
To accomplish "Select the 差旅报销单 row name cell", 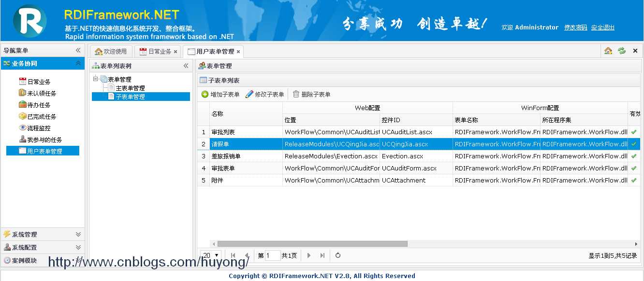I will (246, 156).
